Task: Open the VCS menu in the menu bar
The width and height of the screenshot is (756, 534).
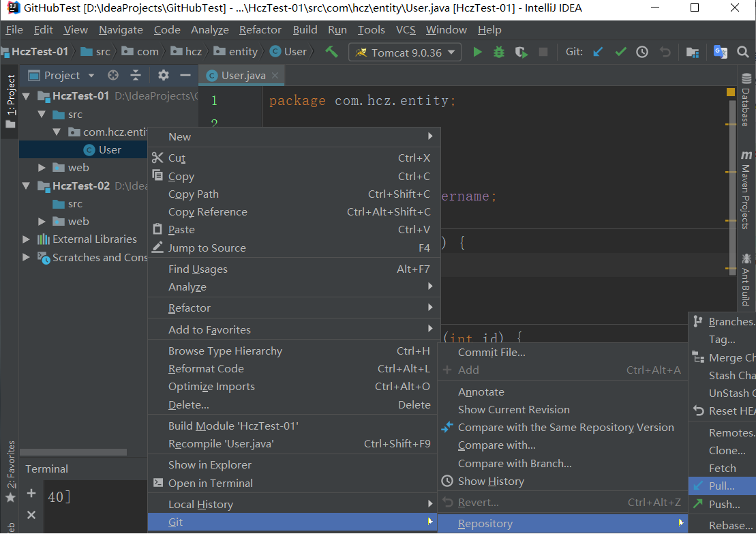Action: pyautogui.click(x=406, y=30)
